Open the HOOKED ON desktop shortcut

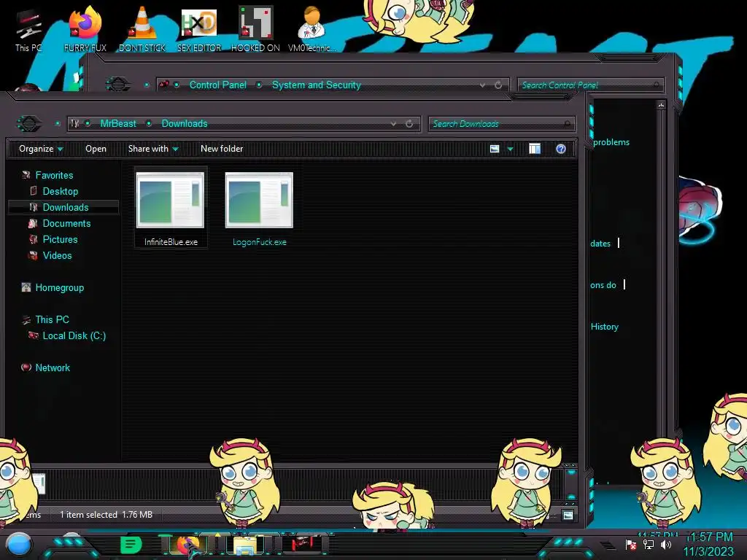pos(255,29)
